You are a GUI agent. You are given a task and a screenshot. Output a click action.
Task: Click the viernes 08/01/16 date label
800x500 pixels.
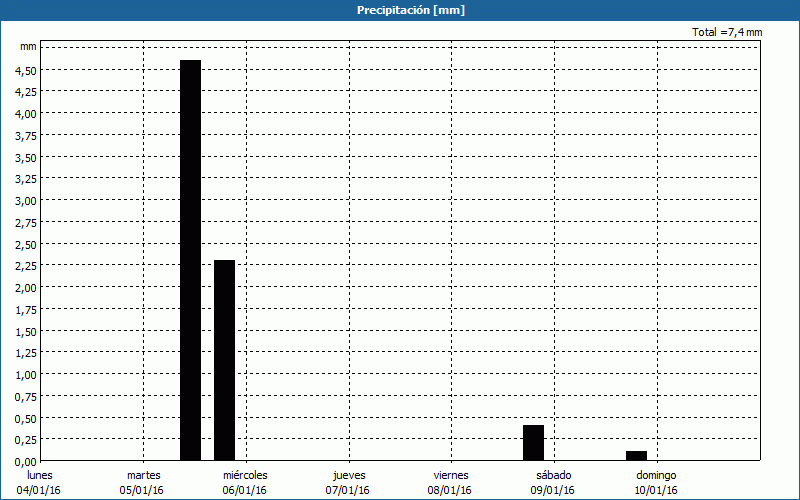[x=451, y=482]
